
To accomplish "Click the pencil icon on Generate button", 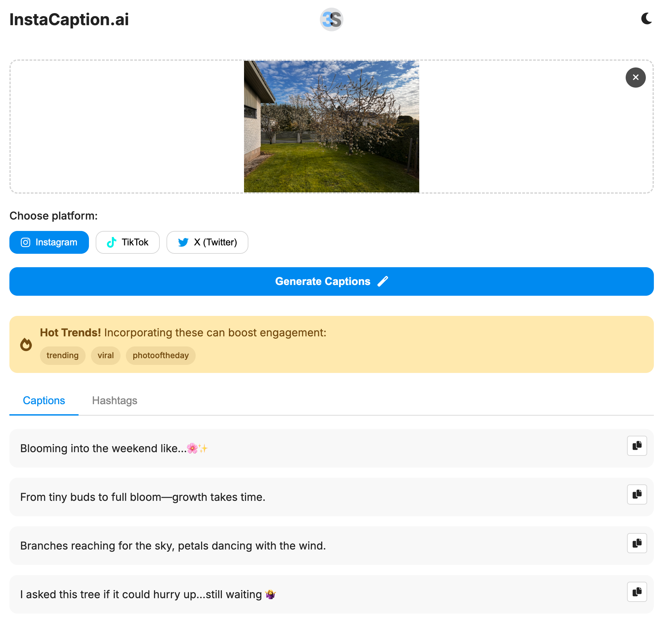I will [383, 281].
